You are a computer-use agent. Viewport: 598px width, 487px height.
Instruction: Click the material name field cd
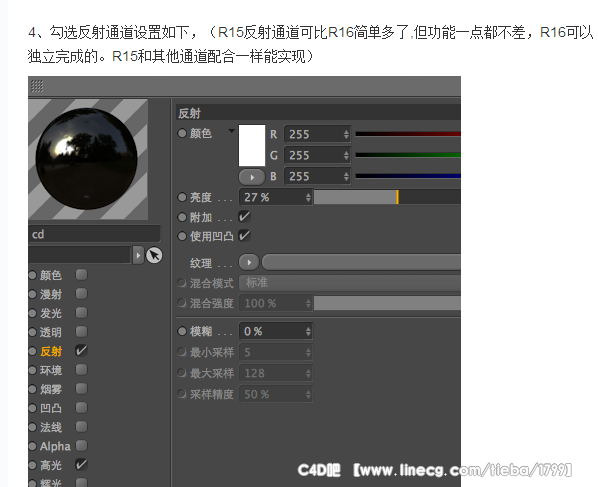click(x=94, y=234)
